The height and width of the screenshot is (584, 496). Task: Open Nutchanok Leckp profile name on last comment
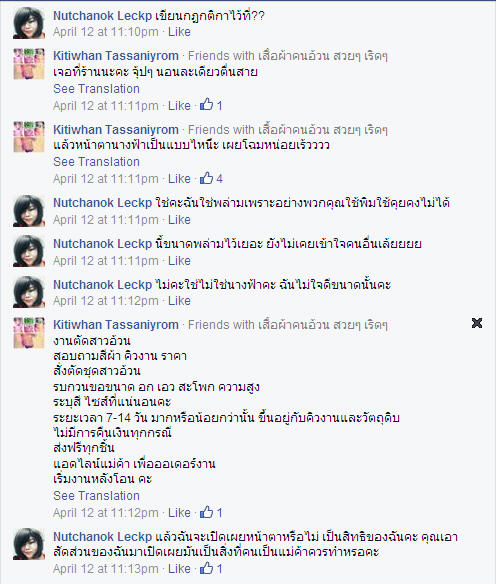coord(102,537)
